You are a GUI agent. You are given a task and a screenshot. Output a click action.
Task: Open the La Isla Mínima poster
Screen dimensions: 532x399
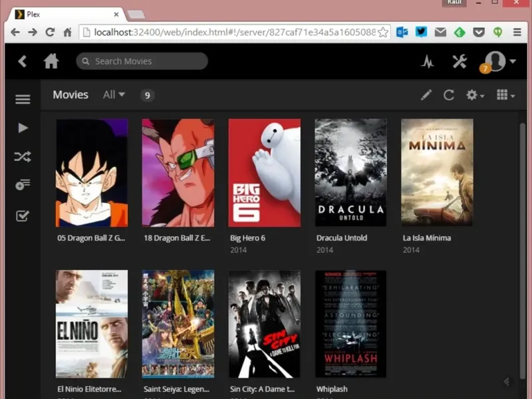437,173
